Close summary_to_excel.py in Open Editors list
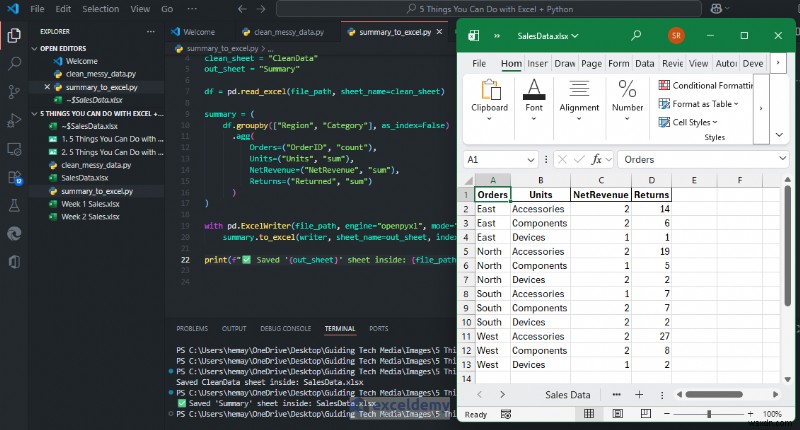 click(47, 87)
